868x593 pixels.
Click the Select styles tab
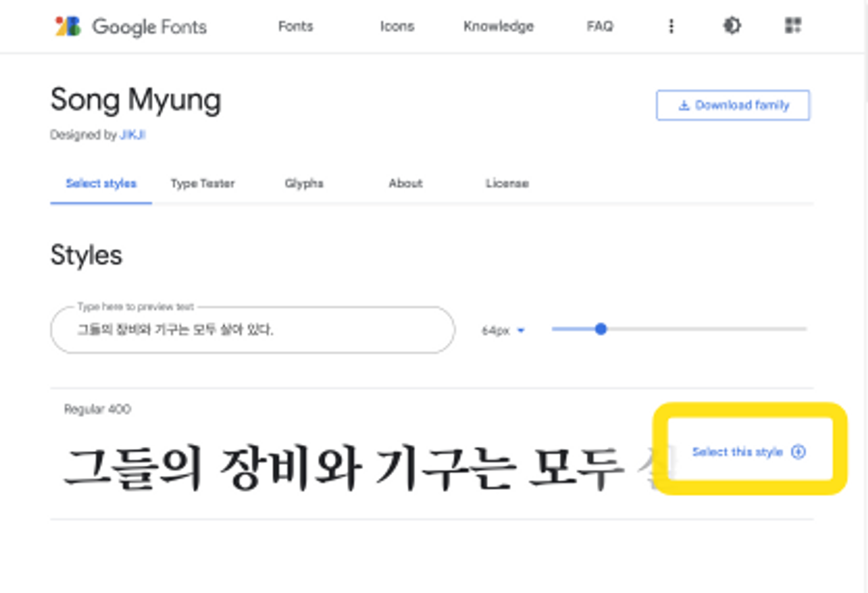click(x=101, y=183)
